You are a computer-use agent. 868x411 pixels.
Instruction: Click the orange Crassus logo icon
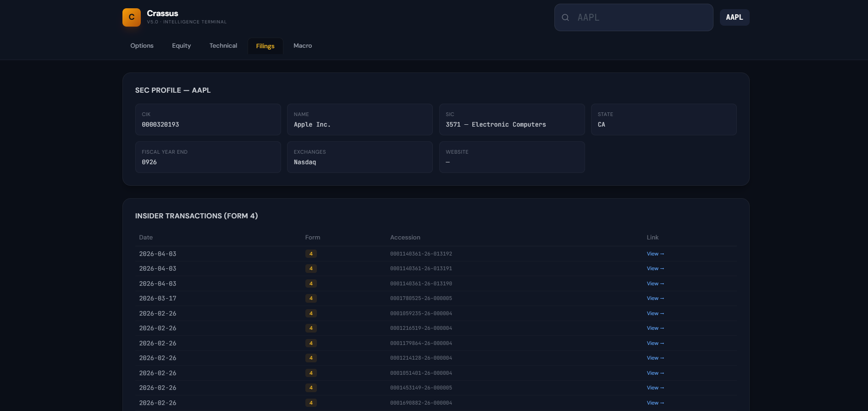[x=132, y=17]
